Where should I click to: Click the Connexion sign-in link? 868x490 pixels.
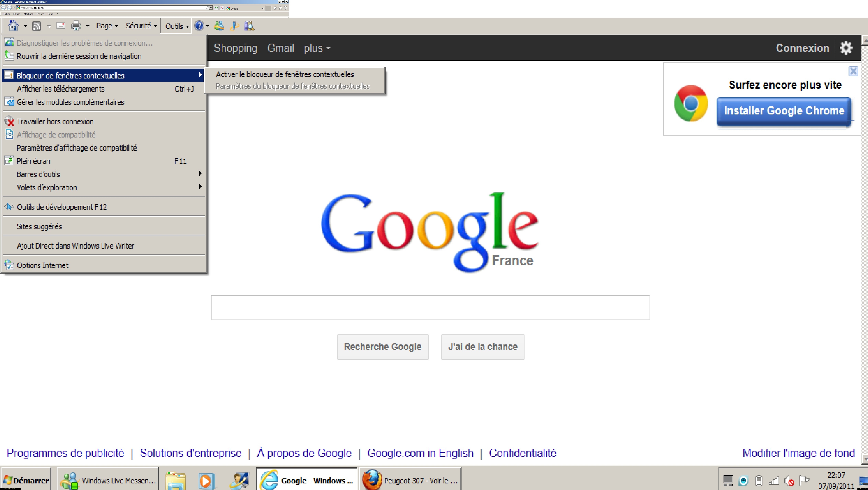(x=802, y=48)
